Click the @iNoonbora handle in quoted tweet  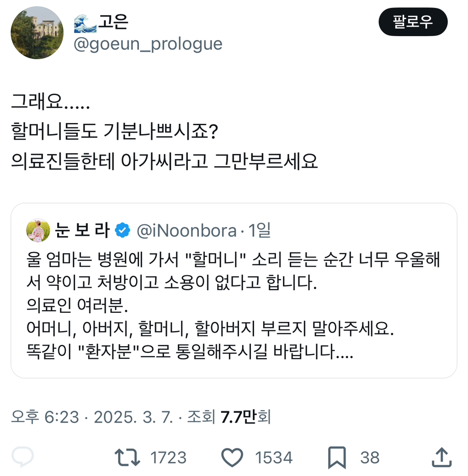coord(186,230)
